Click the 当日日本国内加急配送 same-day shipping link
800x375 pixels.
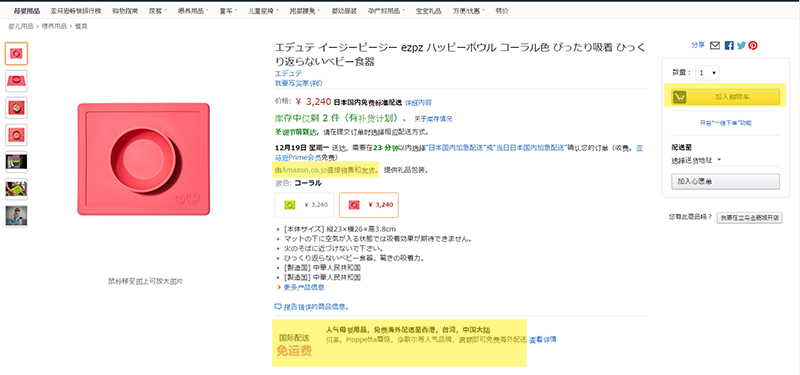(x=529, y=148)
